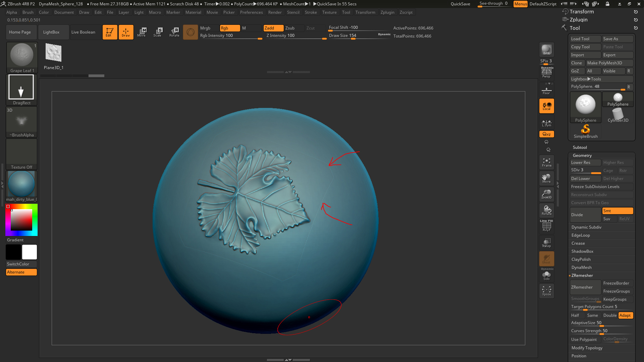Choose the Move gizmo icon
This screenshot has height=362, width=644.
tap(142, 32)
